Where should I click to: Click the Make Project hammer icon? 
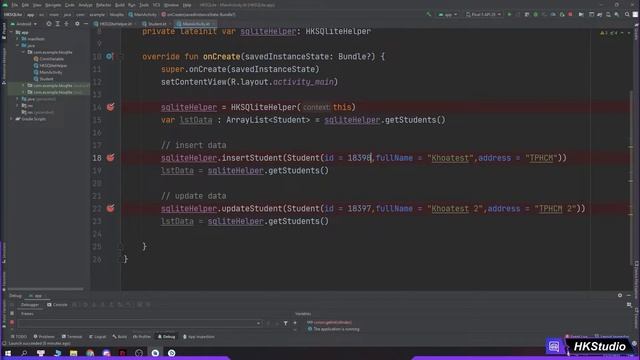429,14
